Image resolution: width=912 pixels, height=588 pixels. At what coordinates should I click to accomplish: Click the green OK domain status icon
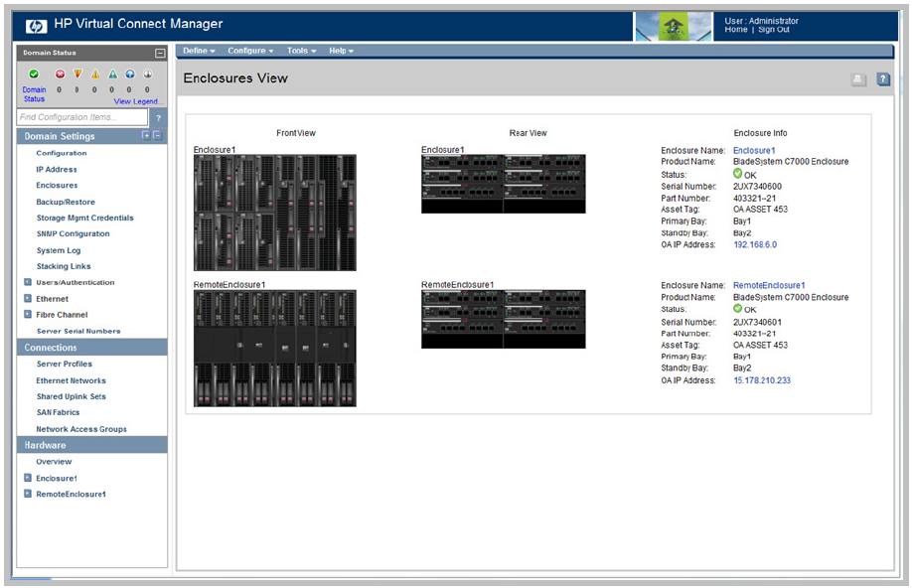[34, 74]
